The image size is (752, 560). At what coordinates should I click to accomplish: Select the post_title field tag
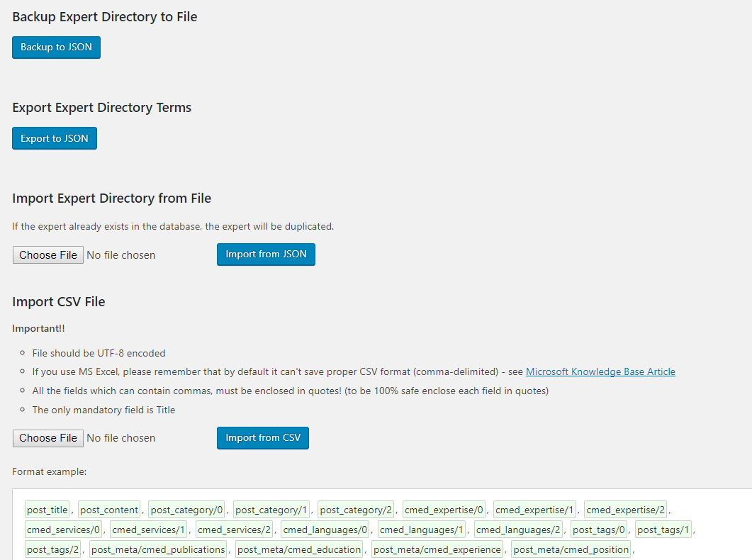click(x=47, y=510)
